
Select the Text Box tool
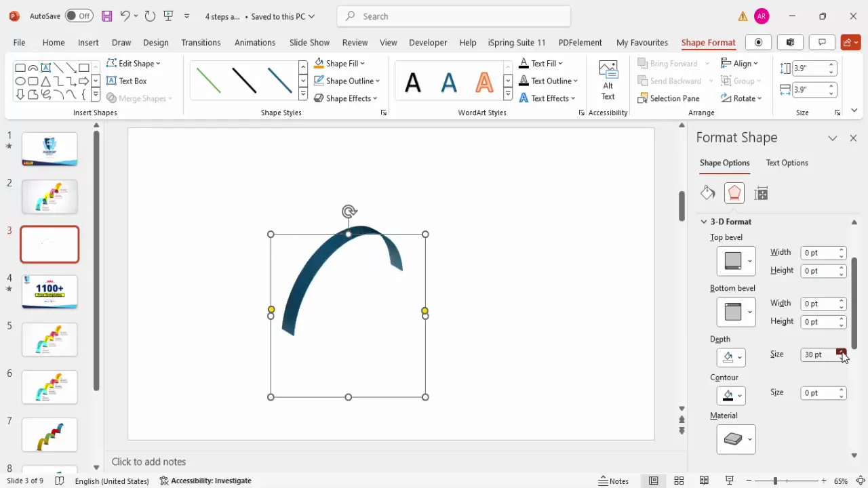pyautogui.click(x=126, y=81)
